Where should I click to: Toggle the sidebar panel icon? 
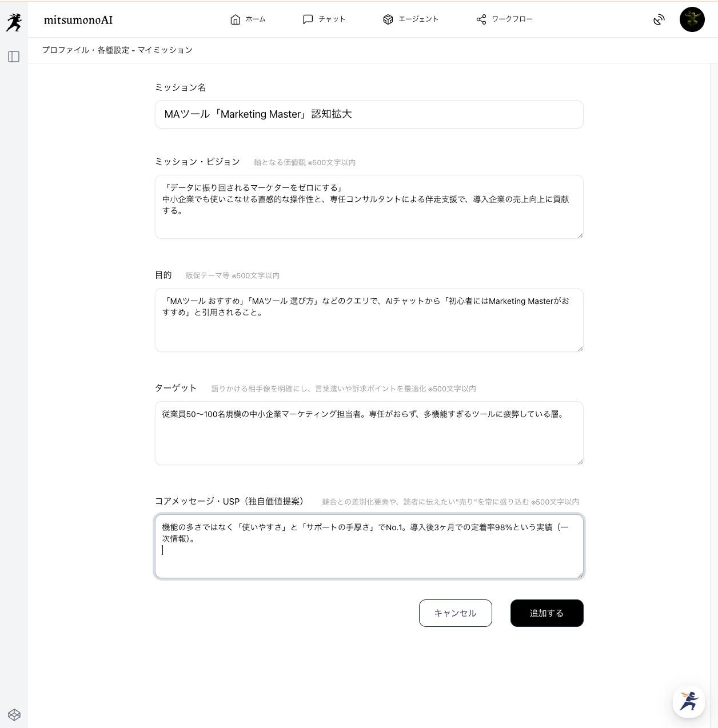(x=14, y=57)
